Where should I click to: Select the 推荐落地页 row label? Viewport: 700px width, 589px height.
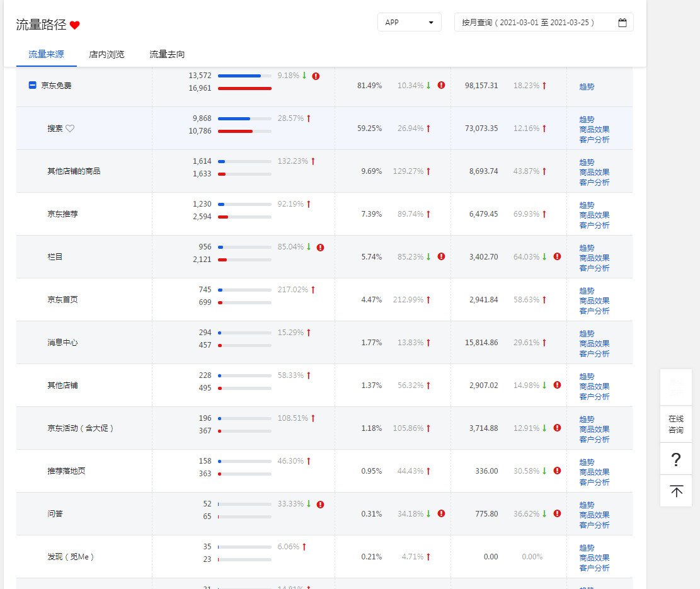[66, 471]
